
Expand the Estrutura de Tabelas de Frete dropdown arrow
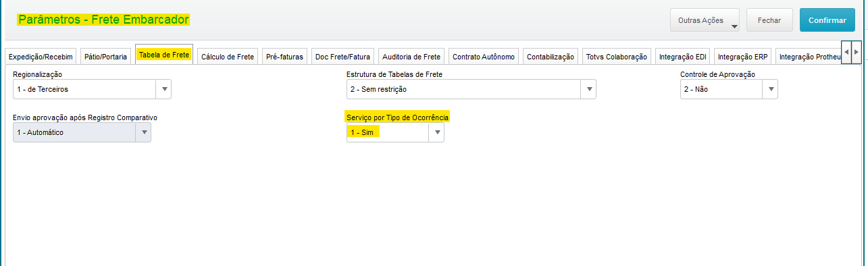coord(588,89)
